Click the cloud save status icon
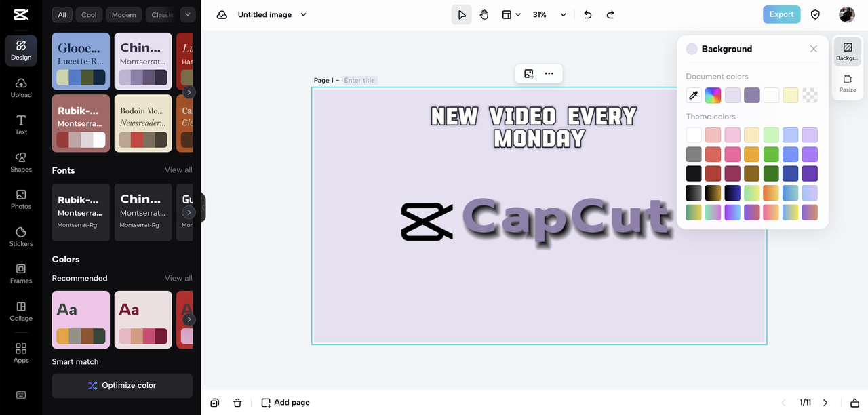This screenshot has height=415, width=868. pos(222,15)
